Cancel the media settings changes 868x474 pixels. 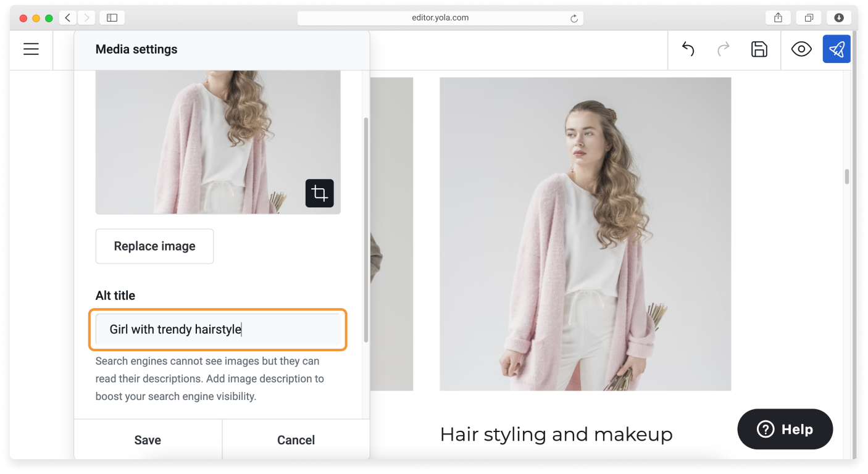[296, 439]
